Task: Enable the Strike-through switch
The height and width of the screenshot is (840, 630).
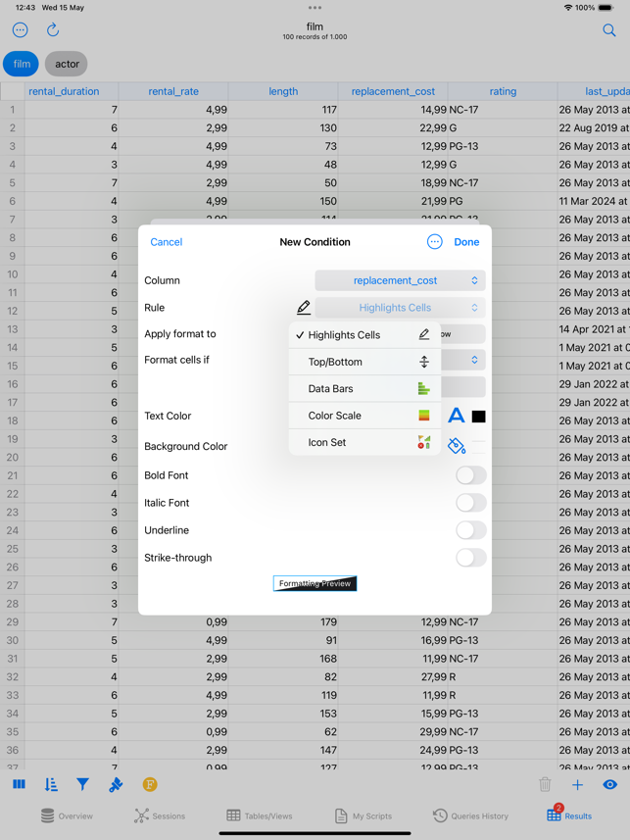Action: click(470, 558)
